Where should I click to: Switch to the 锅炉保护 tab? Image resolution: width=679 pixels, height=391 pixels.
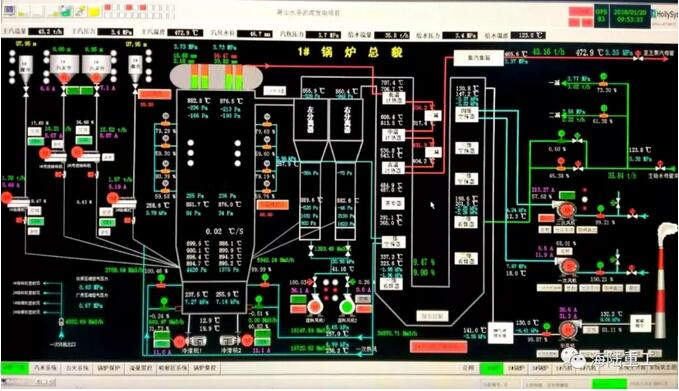tap(107, 368)
